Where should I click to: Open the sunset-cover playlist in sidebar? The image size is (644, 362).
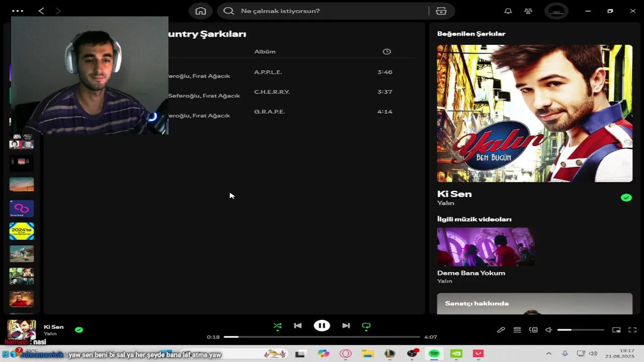click(x=22, y=185)
